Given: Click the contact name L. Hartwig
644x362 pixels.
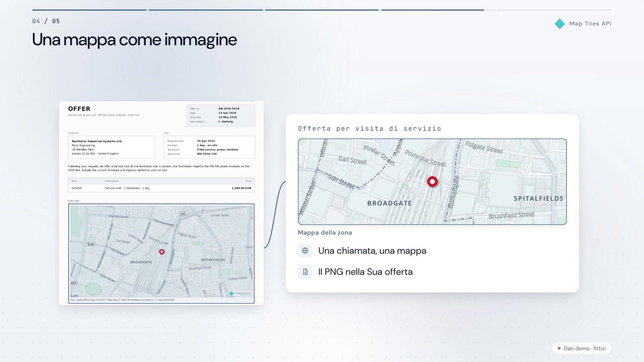Looking at the screenshot, I should coord(225,121).
